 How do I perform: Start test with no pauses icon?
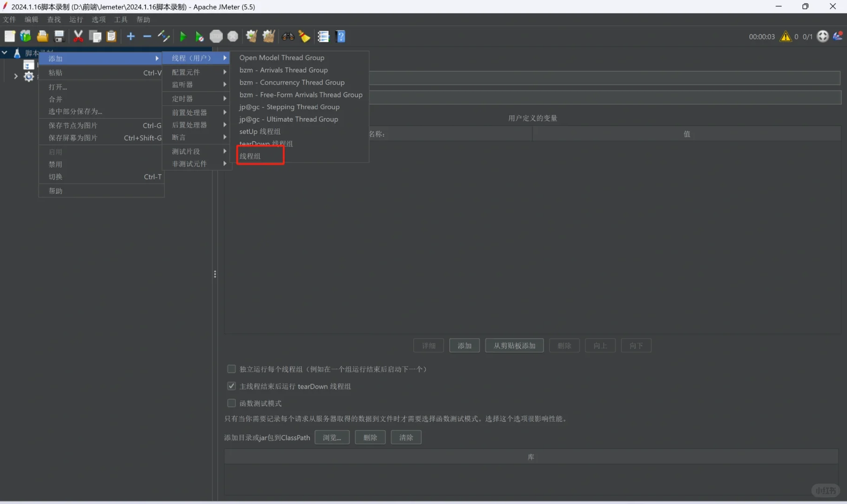click(199, 36)
